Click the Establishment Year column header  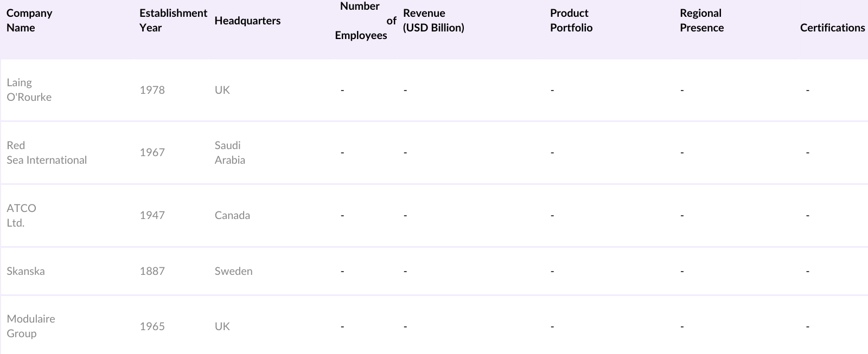[173, 21]
